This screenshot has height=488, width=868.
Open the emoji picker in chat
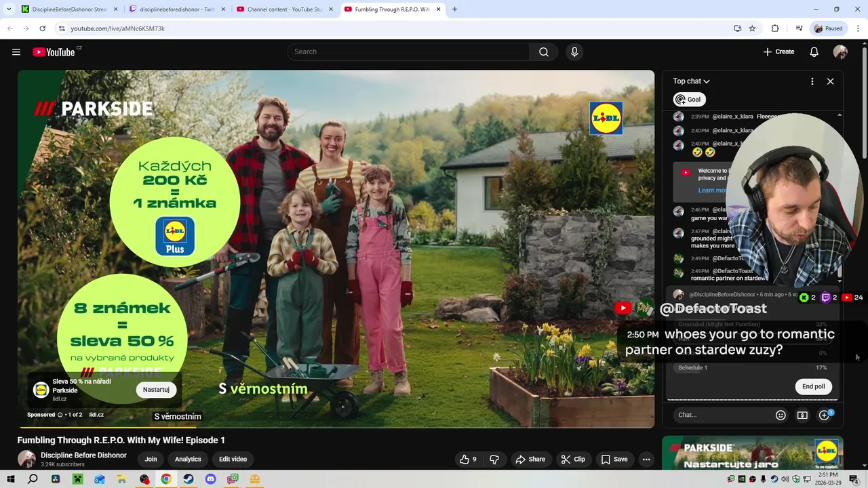point(781,415)
